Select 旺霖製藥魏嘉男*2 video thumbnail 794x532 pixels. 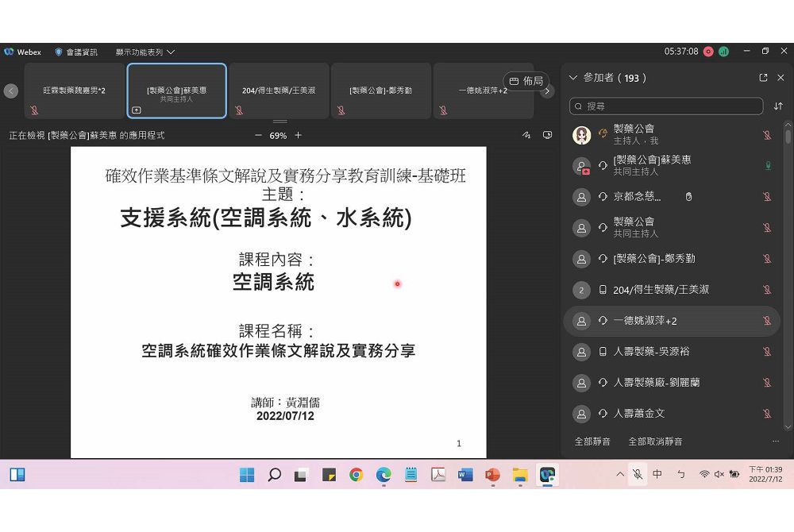pyautogui.click(x=74, y=91)
